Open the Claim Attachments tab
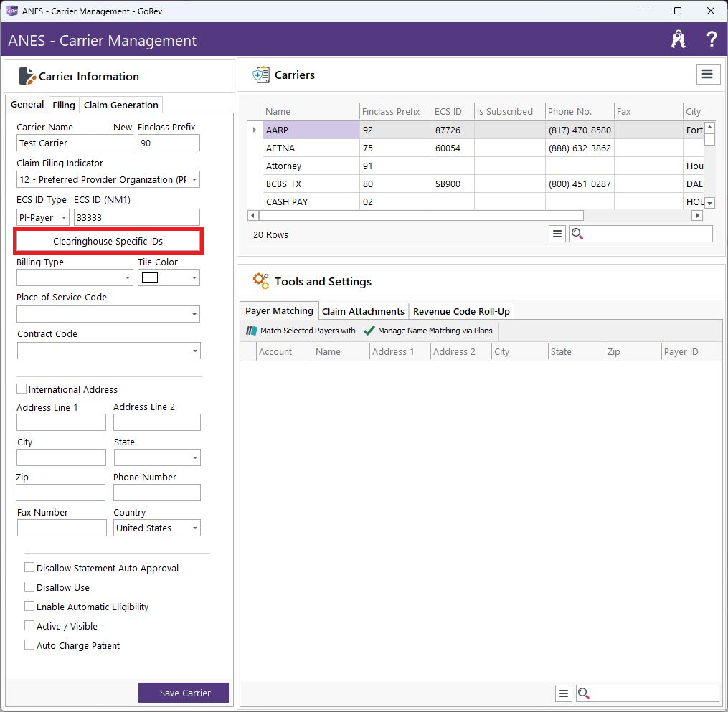The image size is (728, 712). pos(363,311)
